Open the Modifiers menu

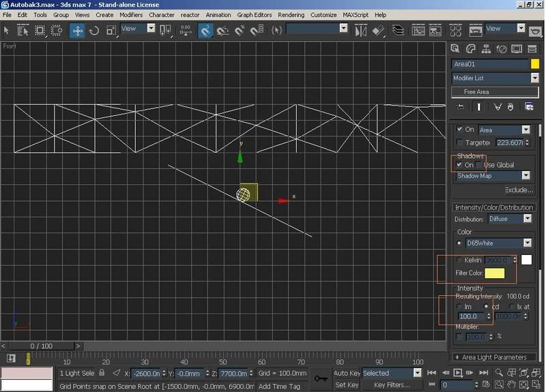pos(131,14)
